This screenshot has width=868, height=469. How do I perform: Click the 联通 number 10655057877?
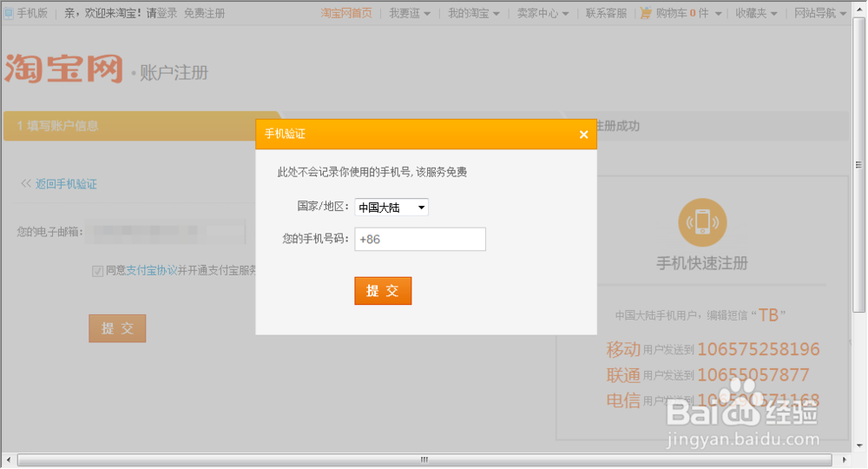coord(753,375)
